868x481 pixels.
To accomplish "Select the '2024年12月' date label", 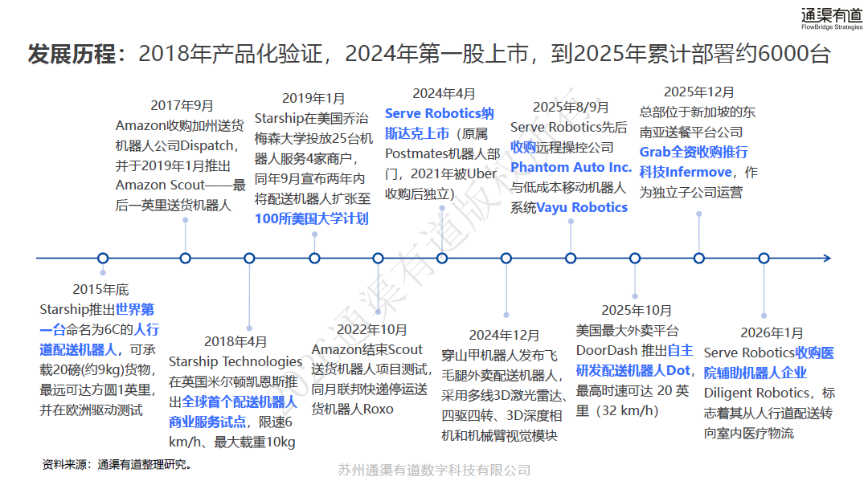I will (x=504, y=335).
